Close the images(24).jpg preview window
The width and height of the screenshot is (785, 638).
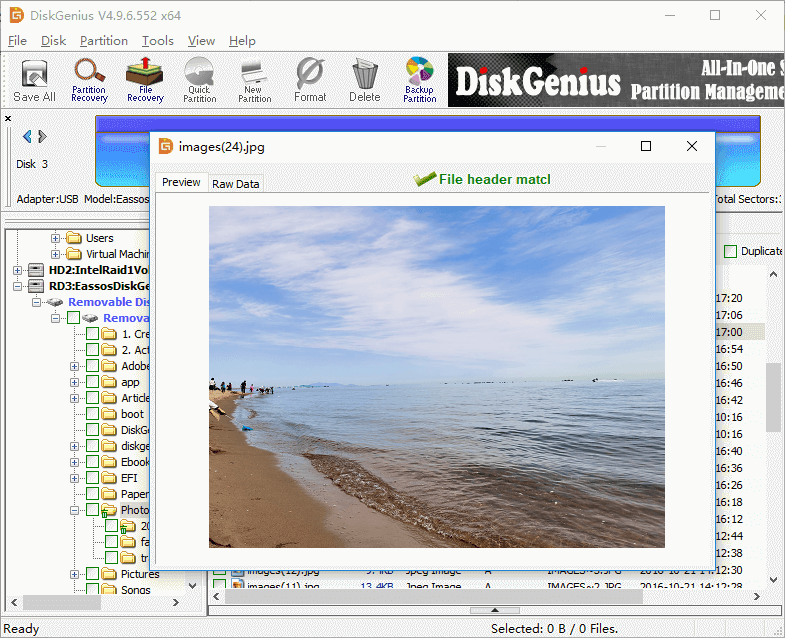pos(691,147)
